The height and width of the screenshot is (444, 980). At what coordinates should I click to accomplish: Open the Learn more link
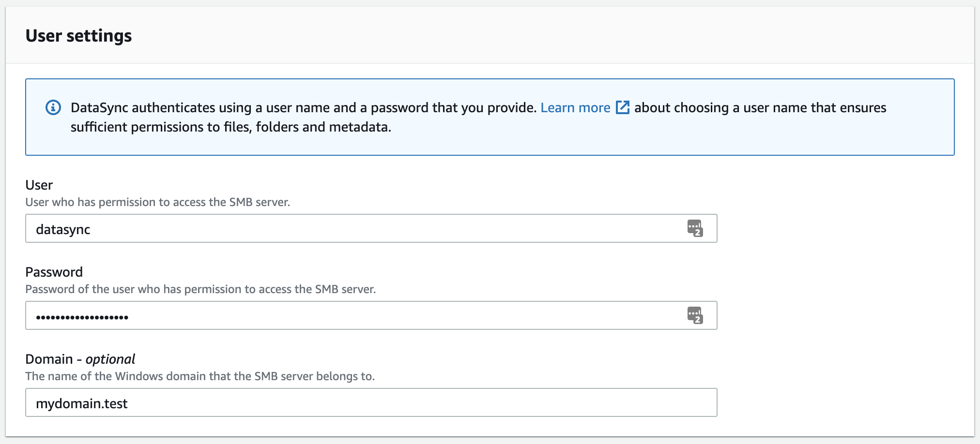coord(575,107)
